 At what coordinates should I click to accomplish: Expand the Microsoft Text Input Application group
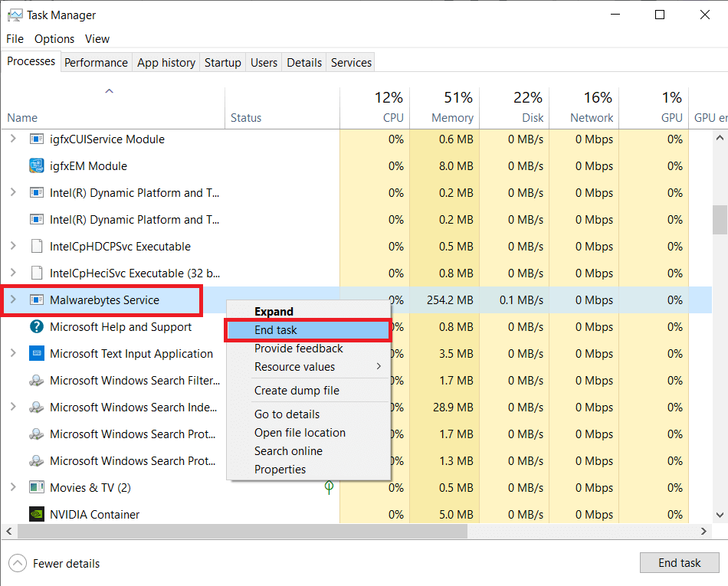pyautogui.click(x=13, y=354)
